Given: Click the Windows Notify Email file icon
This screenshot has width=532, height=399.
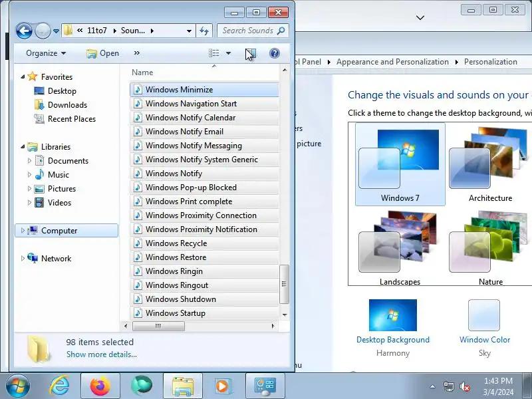Looking at the screenshot, I should (138, 131).
